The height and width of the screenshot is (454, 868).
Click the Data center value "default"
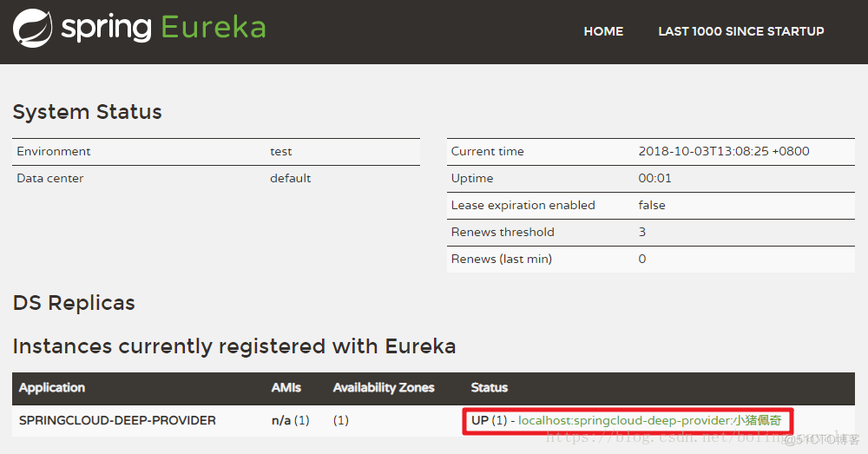pos(290,178)
